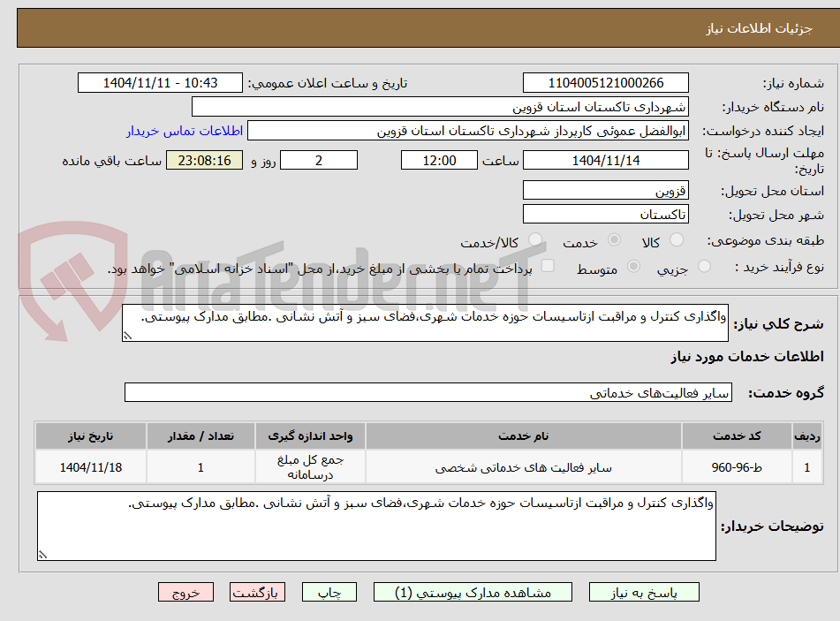
Task: Select the جزیی purchase type radio
Action: pos(705,266)
